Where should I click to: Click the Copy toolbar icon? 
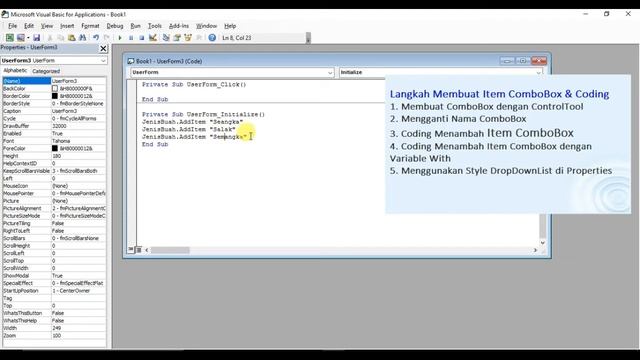[60, 38]
